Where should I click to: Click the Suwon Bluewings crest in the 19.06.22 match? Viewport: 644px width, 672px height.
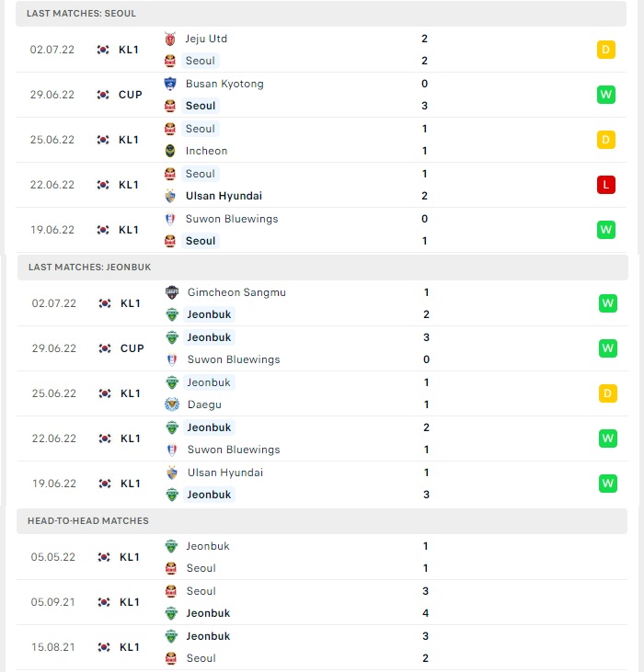coord(170,219)
